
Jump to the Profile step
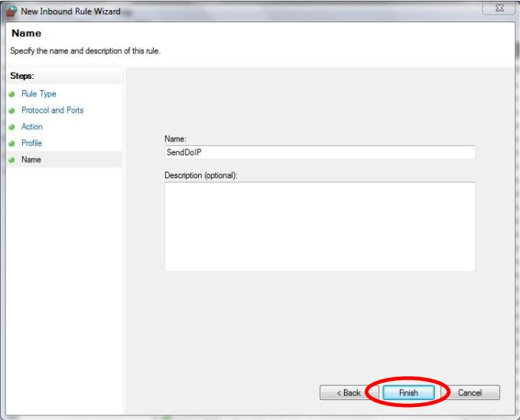coord(31,143)
